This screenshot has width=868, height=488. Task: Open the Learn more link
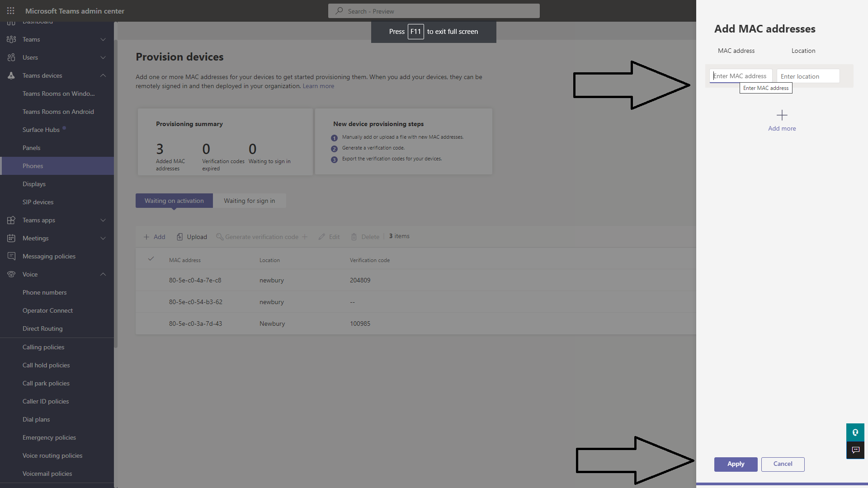(x=318, y=86)
